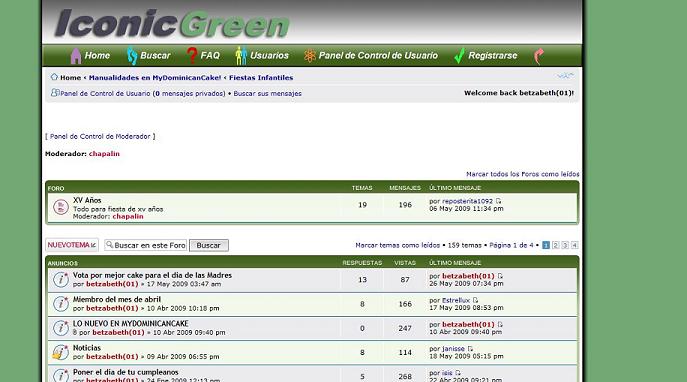Open topic Miembro del mes de abril
Screen dimensions: 687x382
tap(117, 299)
